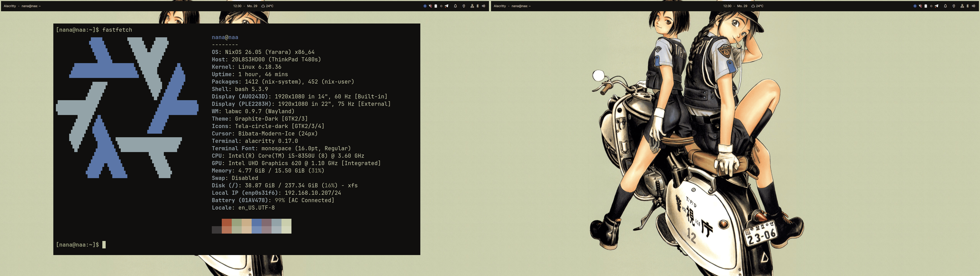
Task: Click the 'Battery (01AV478): 99%' line
Action: [x=273, y=201]
